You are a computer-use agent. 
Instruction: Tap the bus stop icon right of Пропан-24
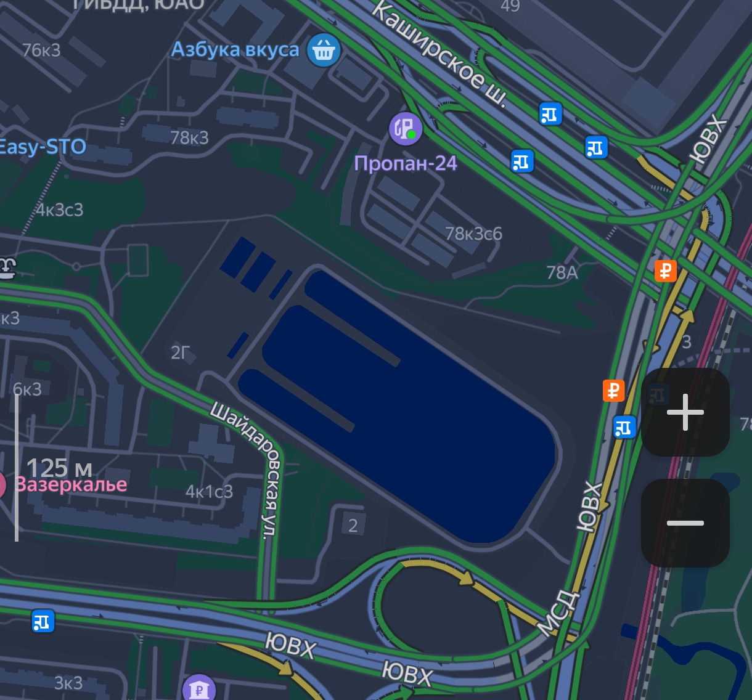point(522,161)
